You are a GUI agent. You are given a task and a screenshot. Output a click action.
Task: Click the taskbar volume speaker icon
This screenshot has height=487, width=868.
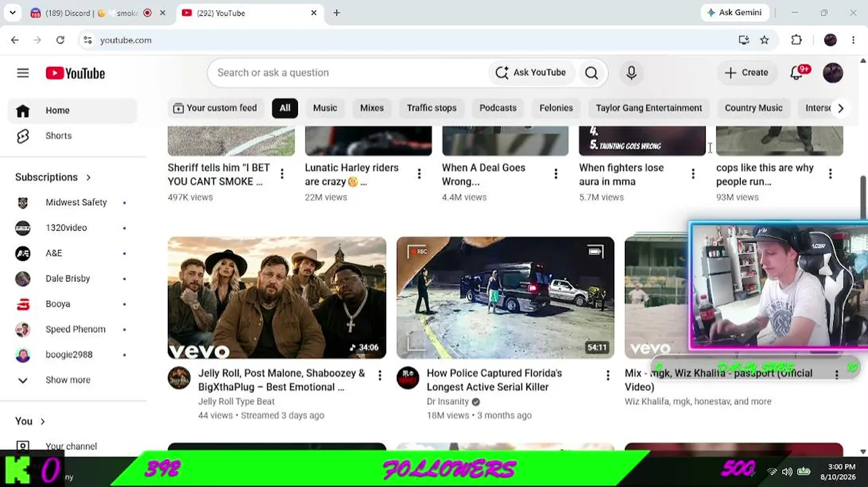tap(787, 471)
